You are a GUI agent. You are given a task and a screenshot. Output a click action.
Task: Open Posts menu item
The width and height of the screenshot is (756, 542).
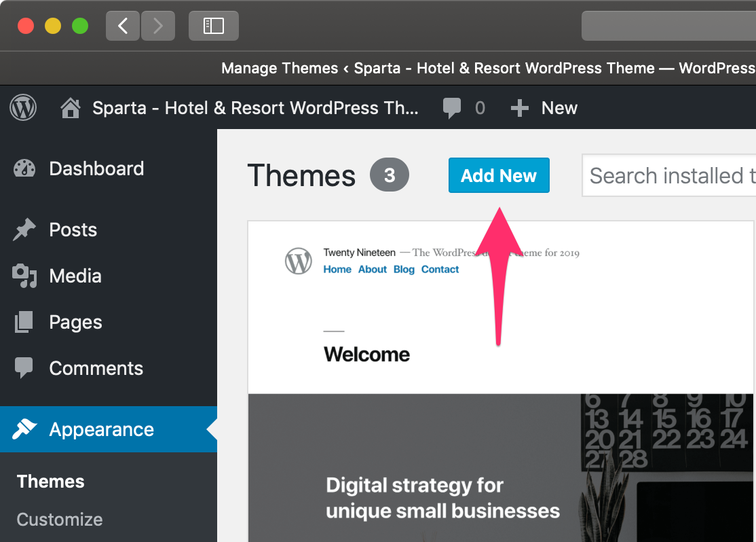pyautogui.click(x=109, y=230)
